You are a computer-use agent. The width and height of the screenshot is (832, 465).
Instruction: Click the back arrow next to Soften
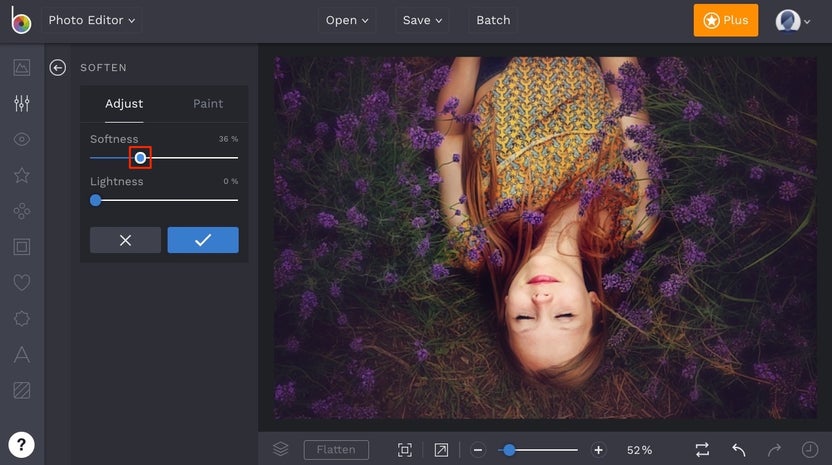click(x=58, y=67)
